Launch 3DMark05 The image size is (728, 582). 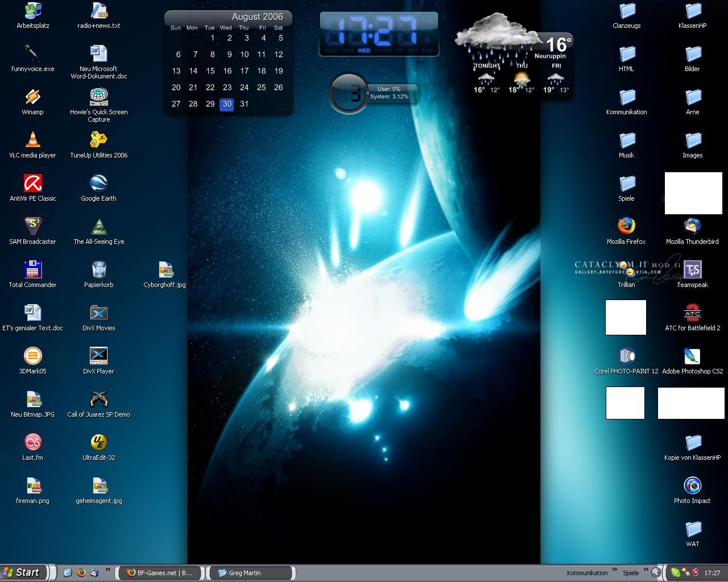click(32, 361)
